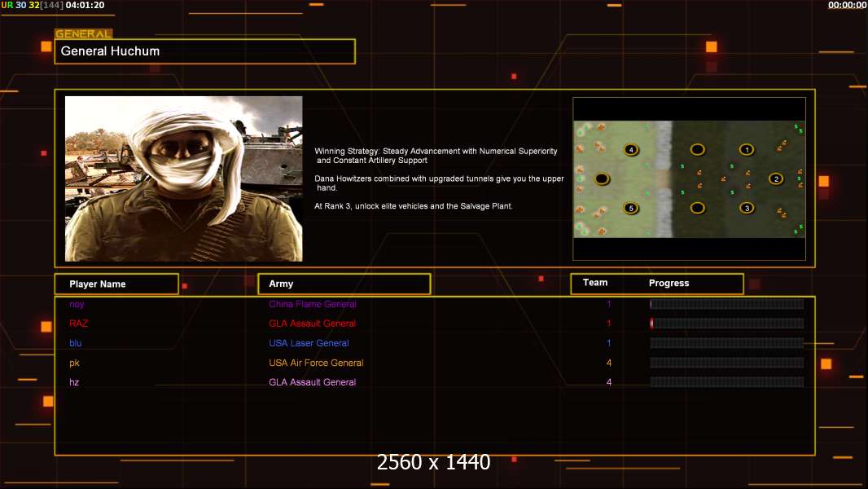
Task: Click the empty start slot between markers 4 and 1
Action: (697, 149)
